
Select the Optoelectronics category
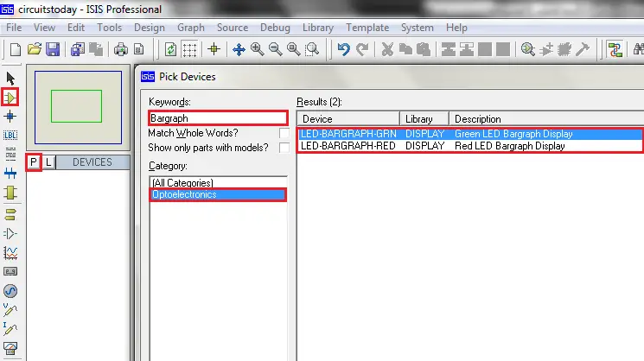tap(218, 194)
